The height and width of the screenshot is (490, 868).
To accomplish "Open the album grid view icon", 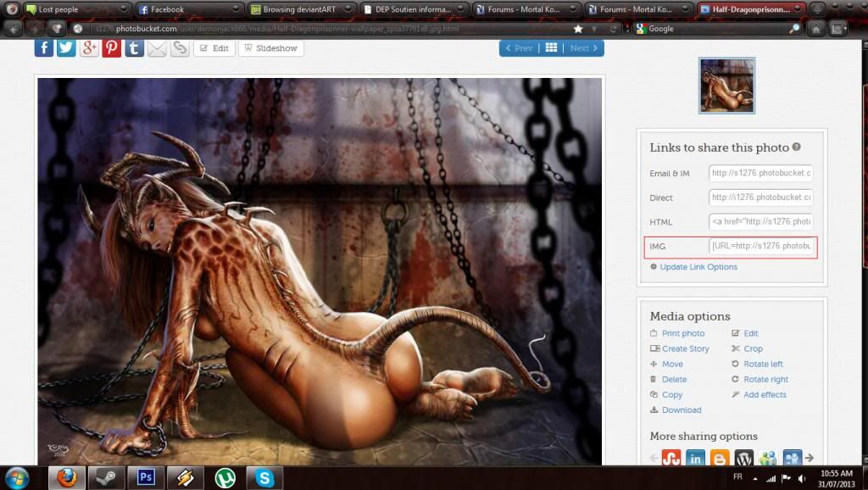I will 551,48.
